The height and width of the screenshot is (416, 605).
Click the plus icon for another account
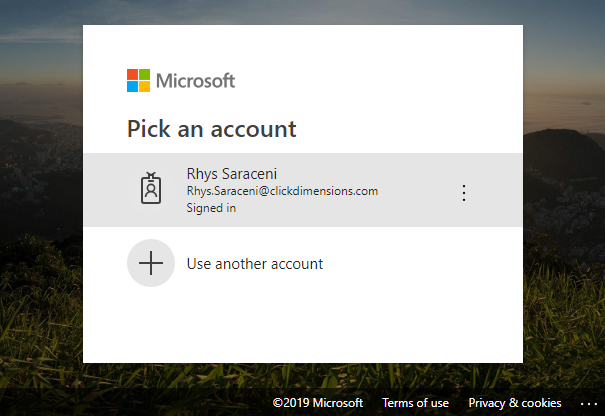(151, 263)
